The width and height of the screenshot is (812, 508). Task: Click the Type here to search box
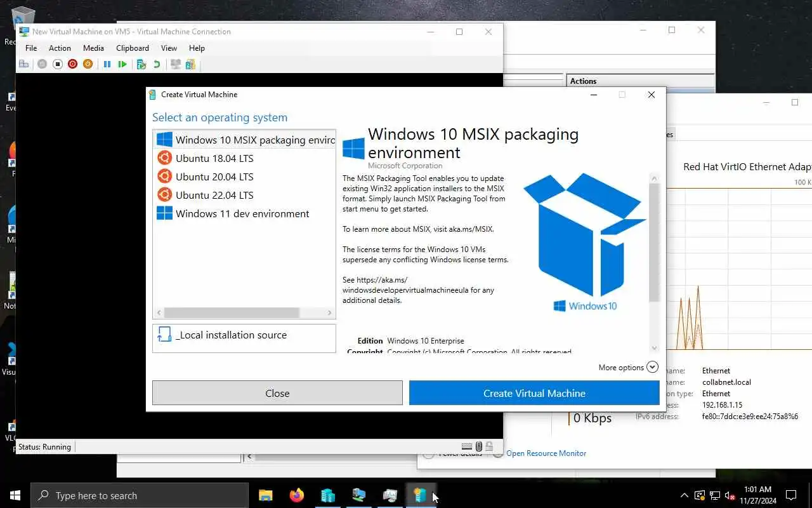tap(140, 495)
